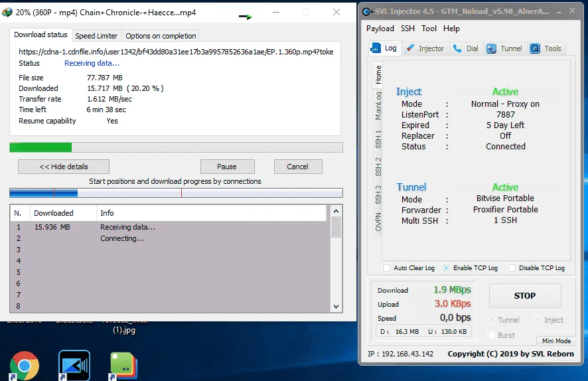Click the Downloaded column header
The height and width of the screenshot is (381, 588).
click(63, 213)
